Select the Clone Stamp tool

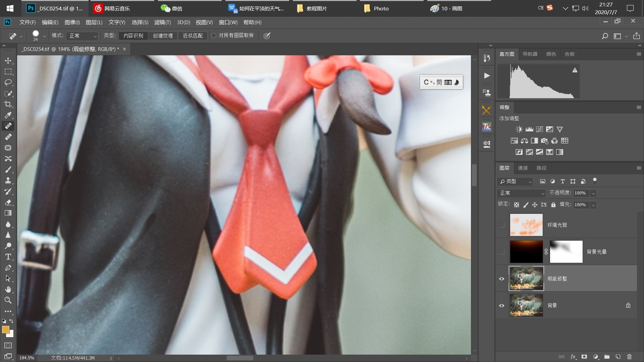tap(8, 180)
